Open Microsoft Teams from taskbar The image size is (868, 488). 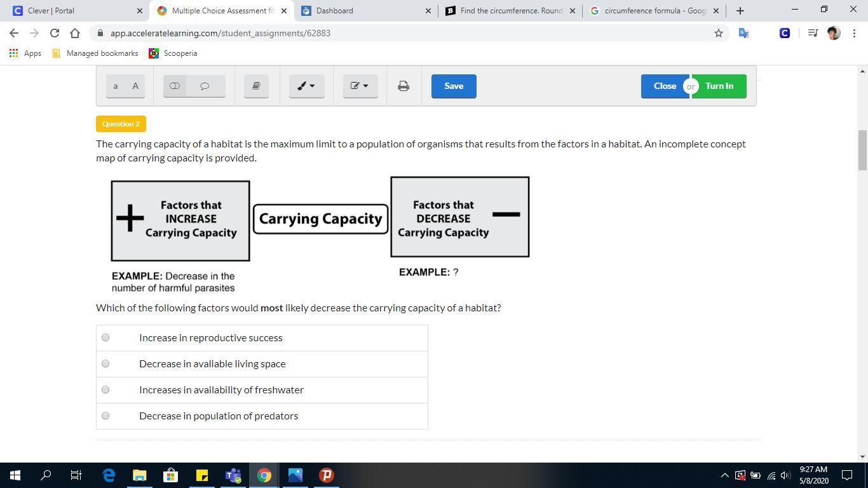click(233, 475)
